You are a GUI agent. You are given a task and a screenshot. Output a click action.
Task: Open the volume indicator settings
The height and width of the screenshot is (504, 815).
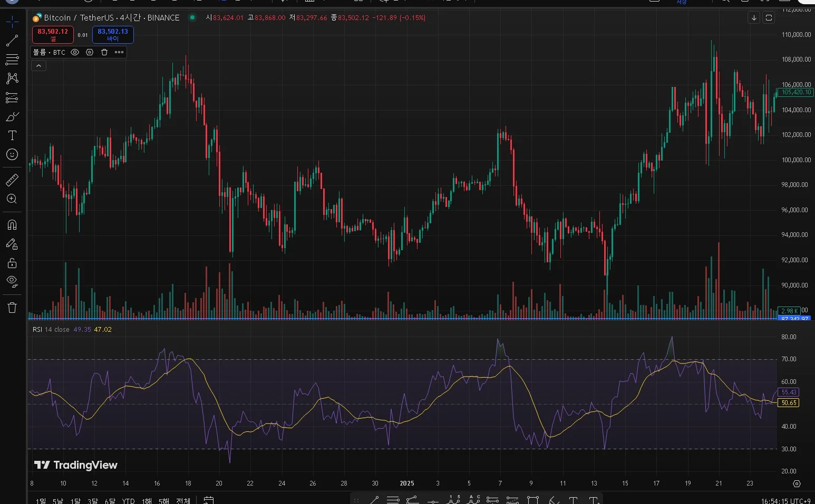coord(90,52)
